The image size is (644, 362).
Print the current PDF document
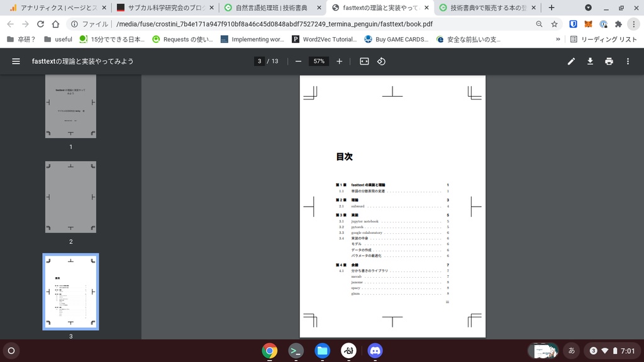pyautogui.click(x=609, y=61)
